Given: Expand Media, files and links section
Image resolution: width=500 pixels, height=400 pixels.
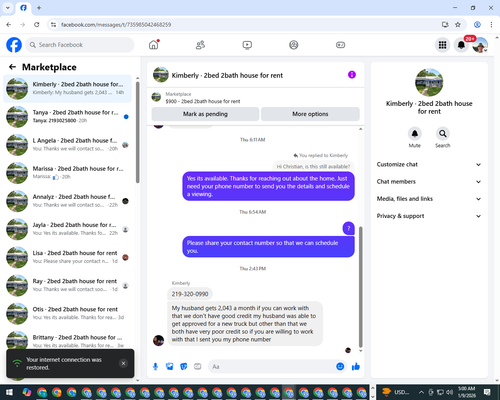Looking at the screenshot, I should point(429,199).
